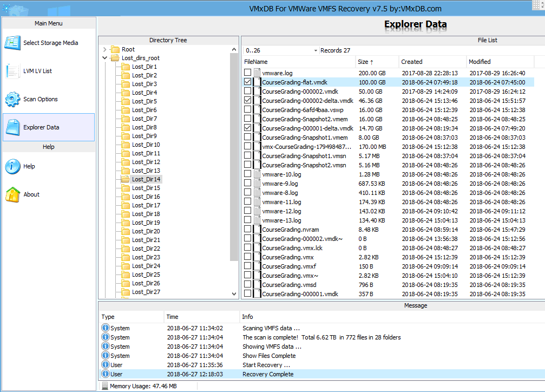Click the Lost_Dir27 folder icon
Screen dimensions: 545x392
point(126,292)
